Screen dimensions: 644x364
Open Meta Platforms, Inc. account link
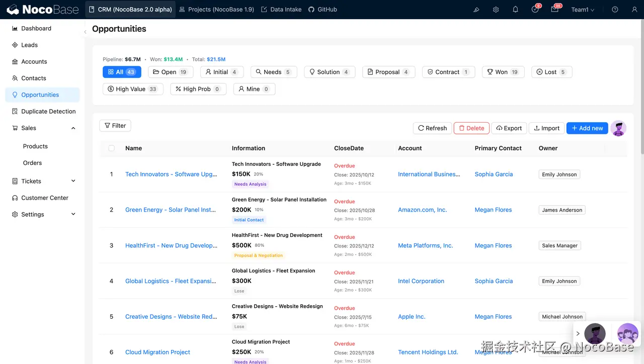tap(426, 246)
